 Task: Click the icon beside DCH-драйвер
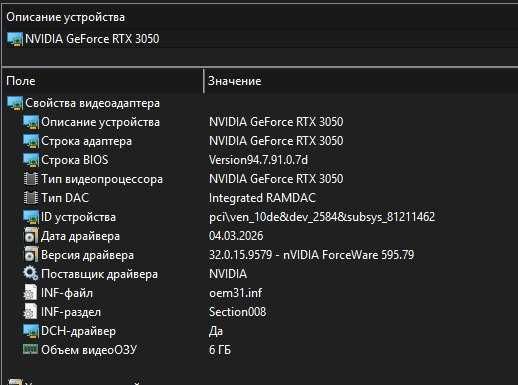[31, 331]
